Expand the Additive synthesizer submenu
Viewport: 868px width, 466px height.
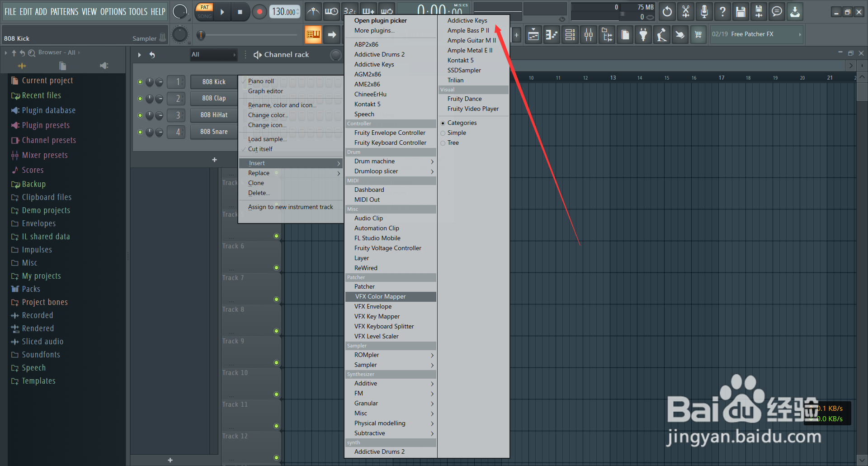click(x=391, y=384)
